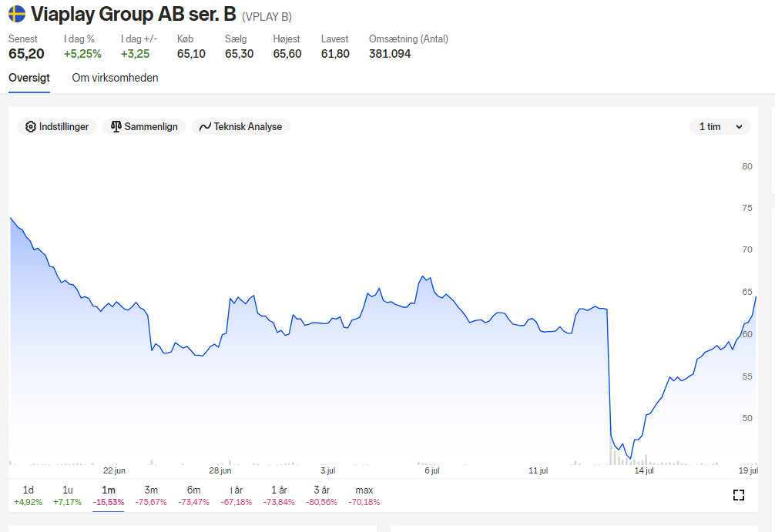Select the 1u time range

(x=67, y=496)
